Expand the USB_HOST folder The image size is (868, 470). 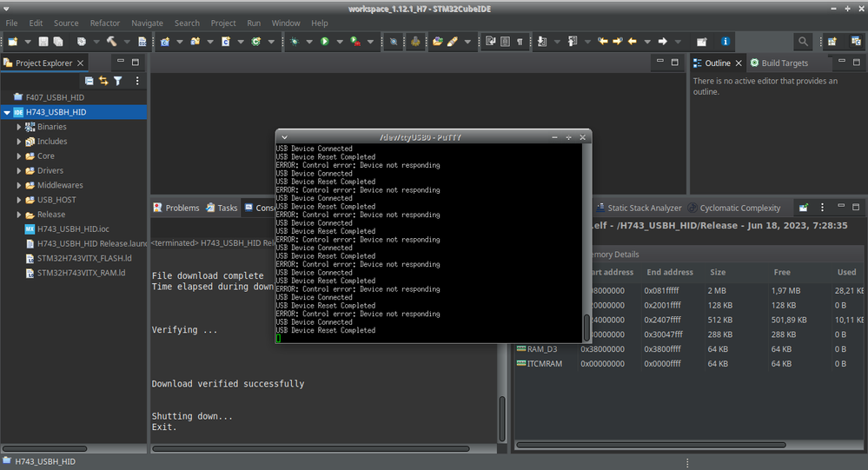tap(19, 200)
